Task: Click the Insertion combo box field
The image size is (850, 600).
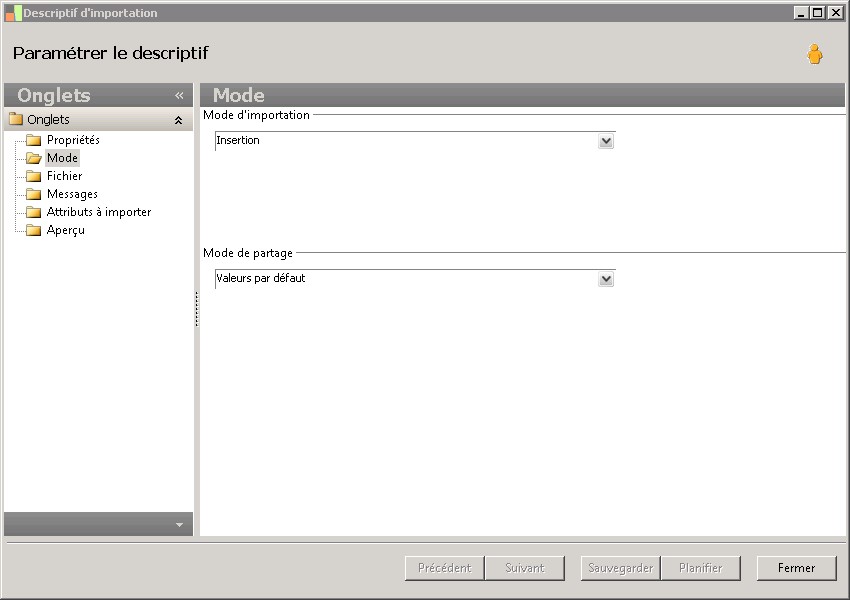Action: click(415, 141)
